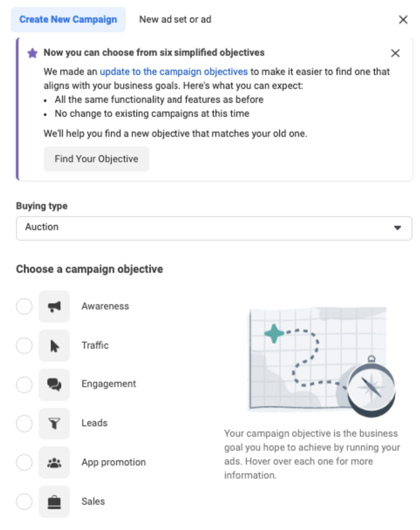Click the Leads funnel icon

click(54, 423)
